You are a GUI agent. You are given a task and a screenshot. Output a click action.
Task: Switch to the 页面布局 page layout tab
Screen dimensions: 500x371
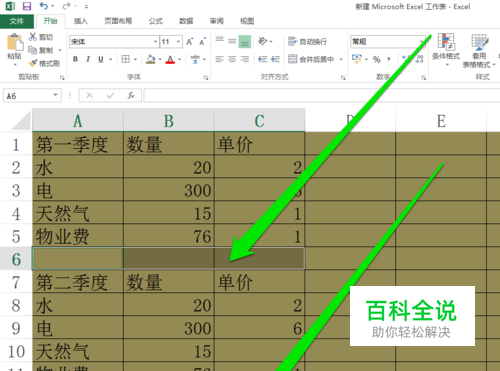coord(118,21)
